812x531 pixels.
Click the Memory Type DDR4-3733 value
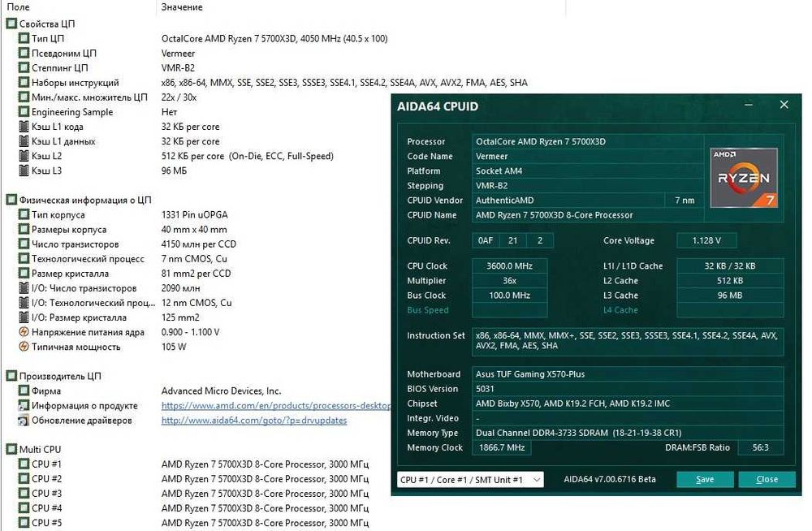click(627, 433)
